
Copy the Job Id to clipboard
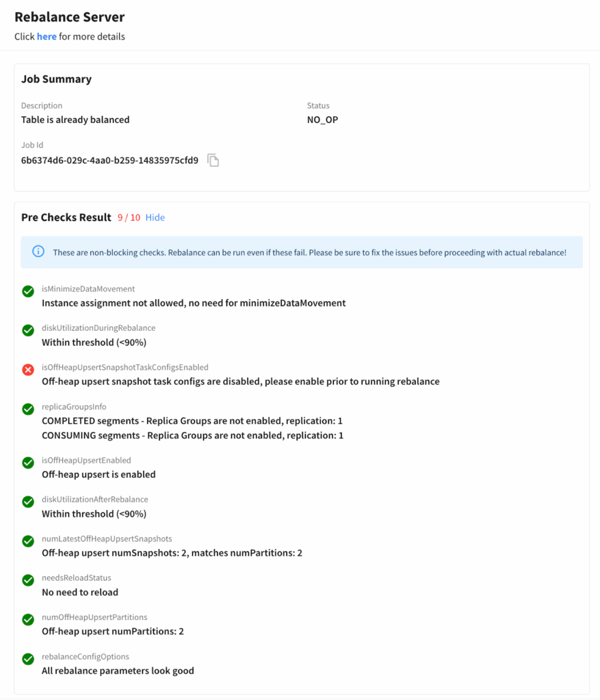213,161
